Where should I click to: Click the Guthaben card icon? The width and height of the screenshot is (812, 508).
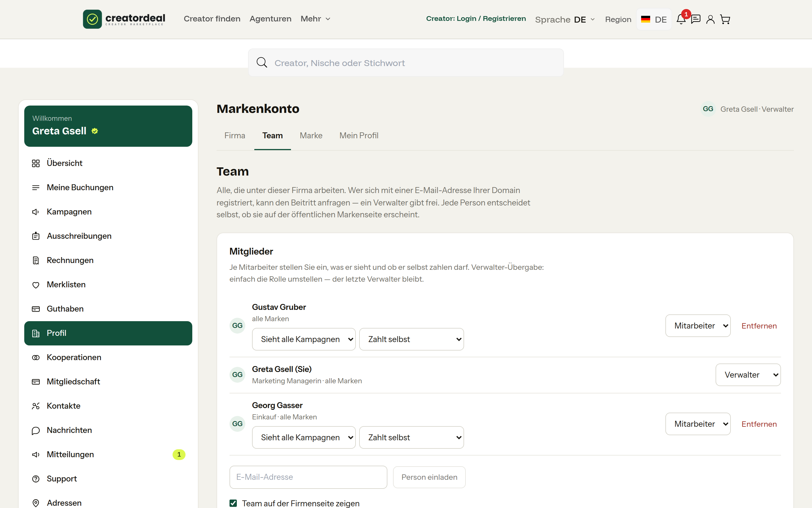pyautogui.click(x=36, y=309)
